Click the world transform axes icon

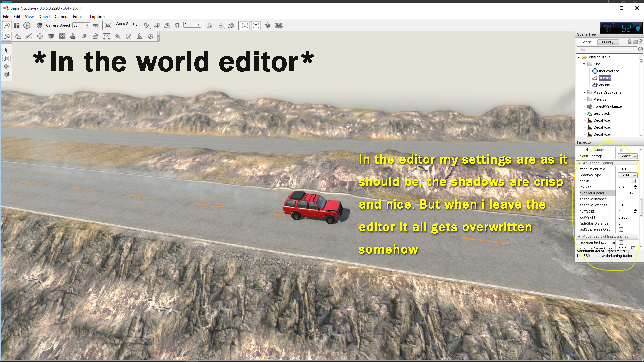231,25
